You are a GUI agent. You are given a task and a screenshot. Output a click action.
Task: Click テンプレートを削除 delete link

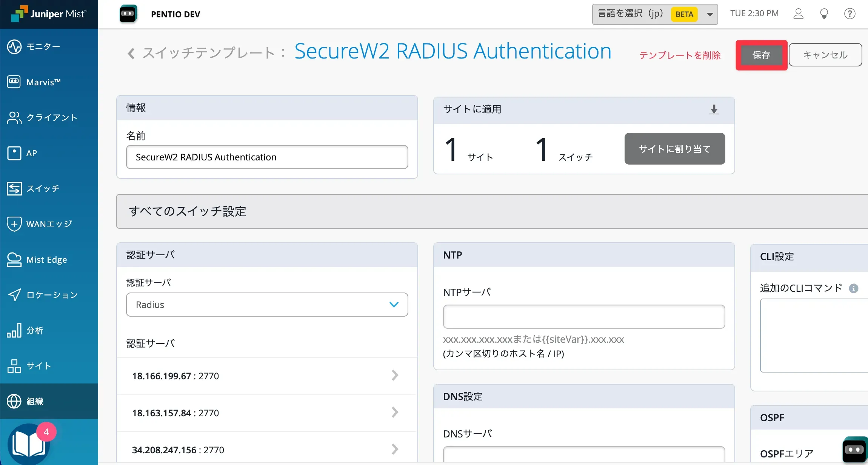680,55
